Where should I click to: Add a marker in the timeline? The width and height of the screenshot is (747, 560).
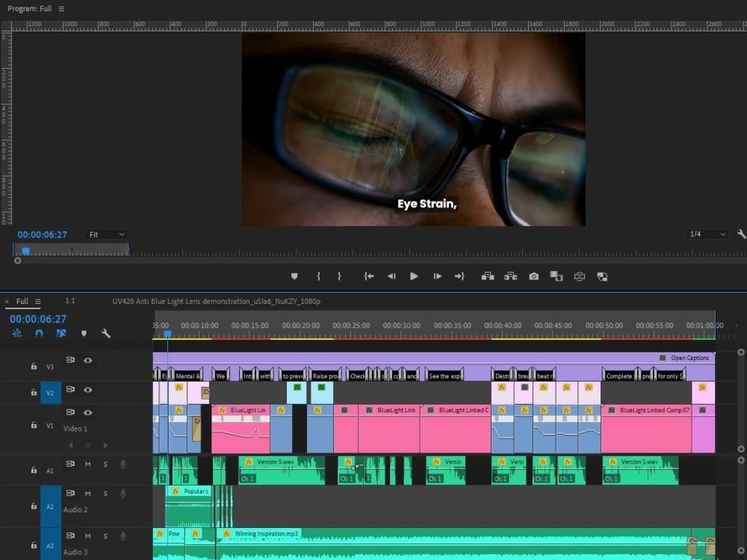click(84, 333)
